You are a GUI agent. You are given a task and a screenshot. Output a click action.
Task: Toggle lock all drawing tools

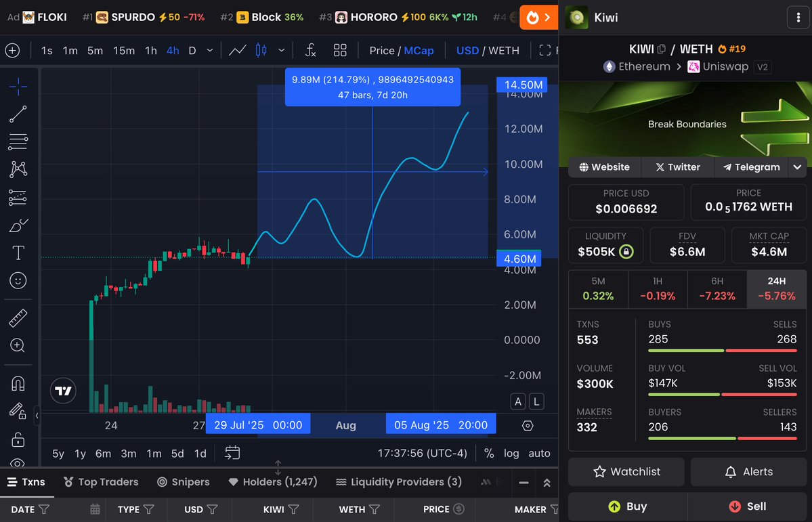click(x=18, y=439)
